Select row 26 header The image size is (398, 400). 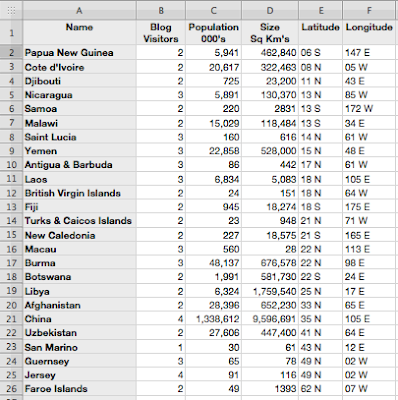tap(11, 389)
